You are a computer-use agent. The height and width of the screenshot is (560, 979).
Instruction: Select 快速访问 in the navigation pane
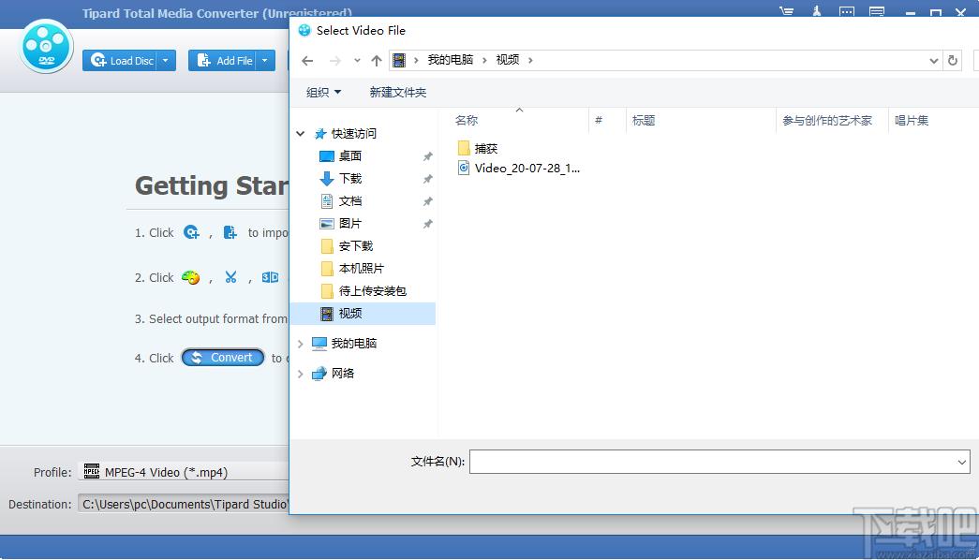pyautogui.click(x=353, y=134)
